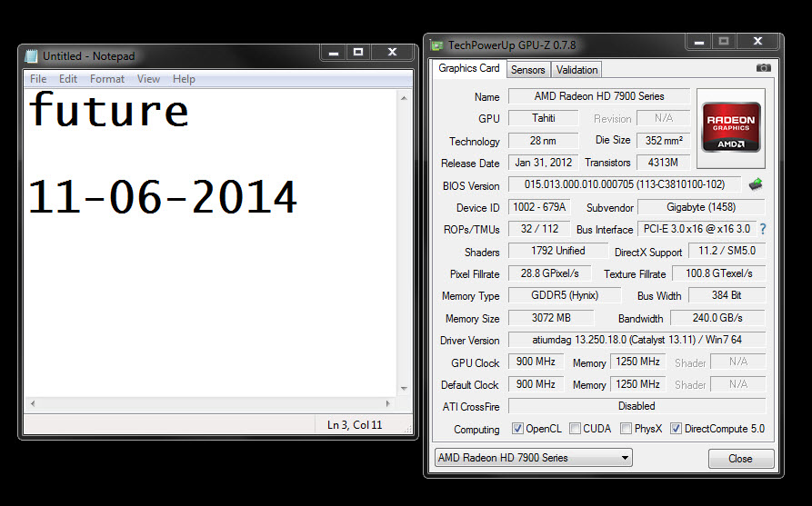
Task: Click Notepad's vertical scroll up arrow
Action: pos(404,98)
